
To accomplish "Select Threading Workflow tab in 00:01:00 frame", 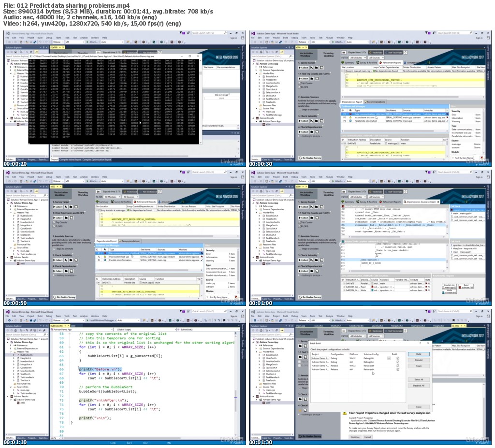I will (x=329, y=193).
